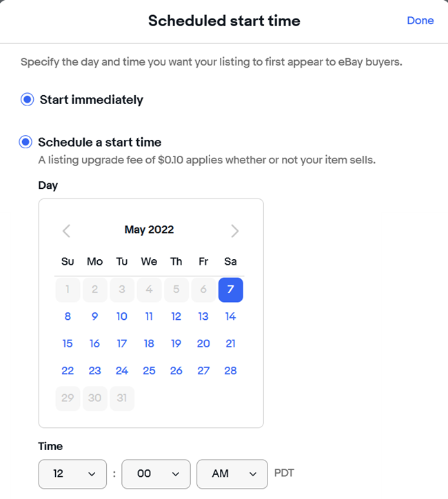Select May 28 on the calendar

[231, 371]
